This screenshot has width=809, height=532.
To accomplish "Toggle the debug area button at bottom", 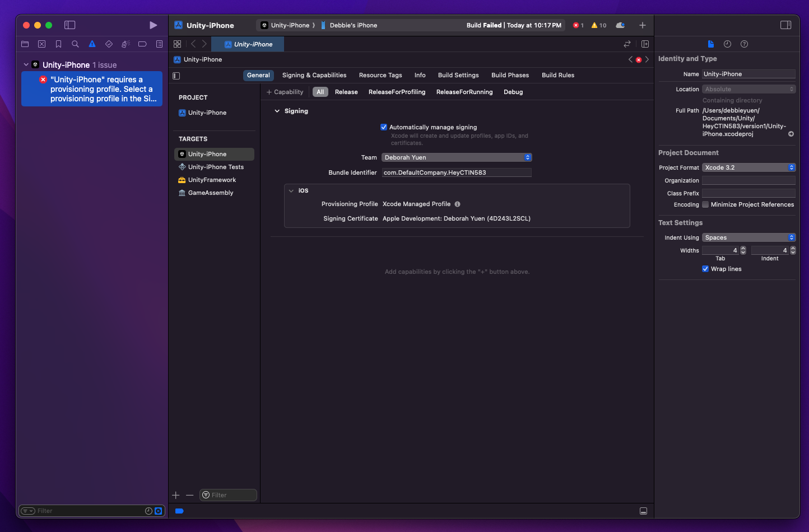I will pyautogui.click(x=643, y=511).
